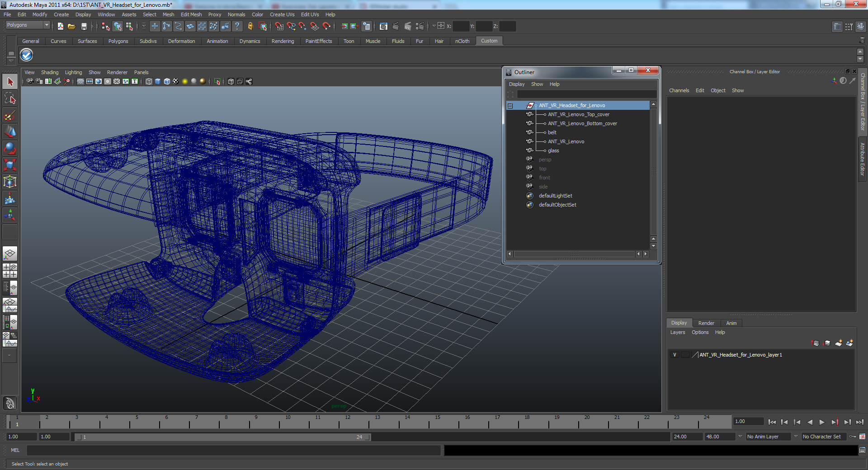Collapse ANT_VR_Headset_for_Lenovo group in Outliner
868x470 pixels.
(x=510, y=105)
